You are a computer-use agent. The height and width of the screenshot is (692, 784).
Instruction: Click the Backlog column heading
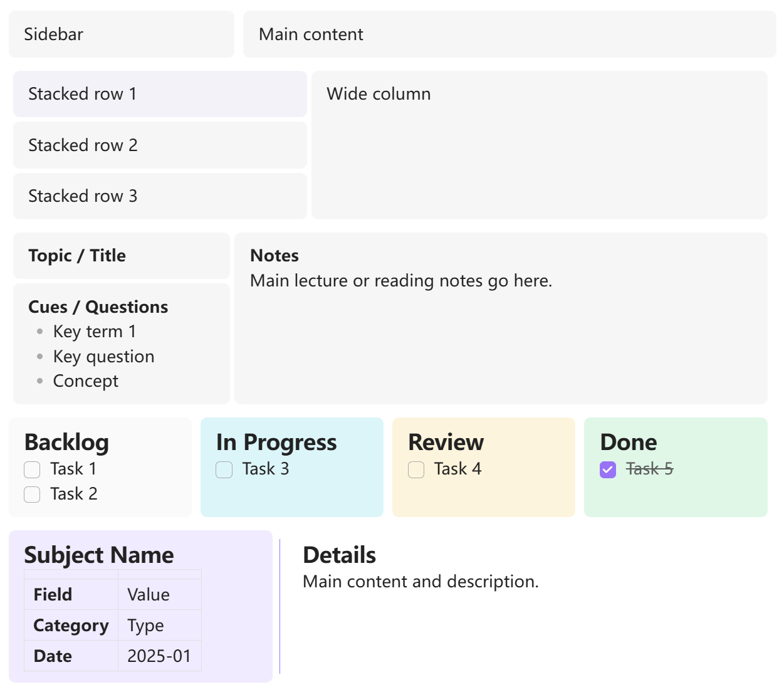tap(66, 443)
